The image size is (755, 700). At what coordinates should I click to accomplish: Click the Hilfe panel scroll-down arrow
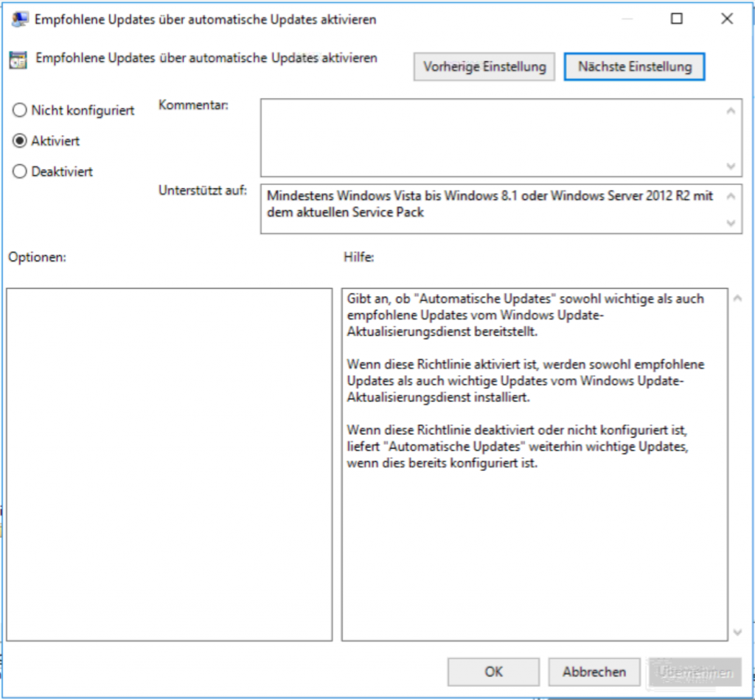(737, 631)
